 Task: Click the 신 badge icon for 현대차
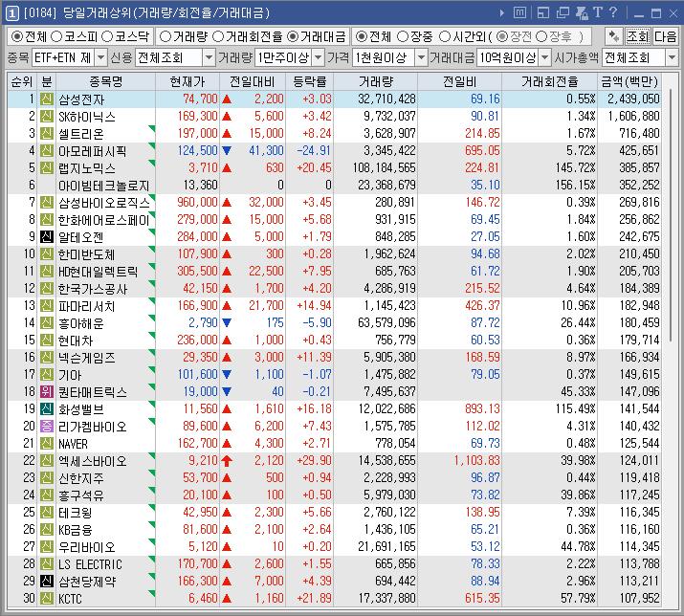[47, 340]
